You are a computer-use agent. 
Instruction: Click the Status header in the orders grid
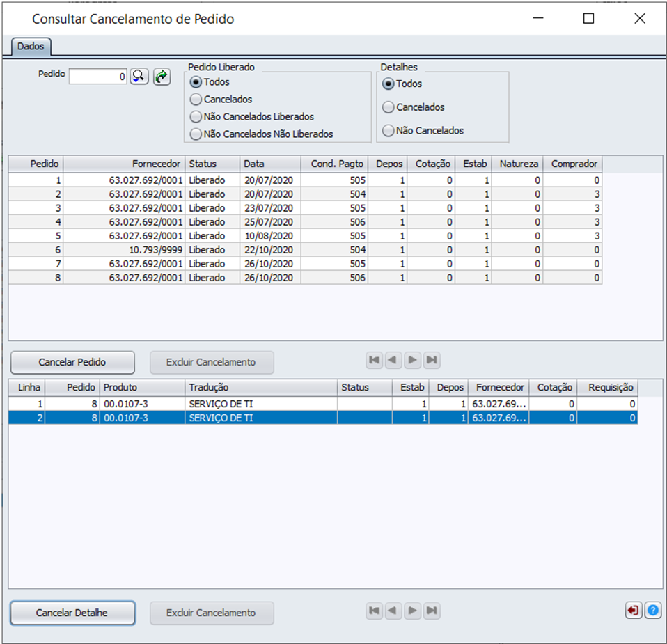point(212,164)
